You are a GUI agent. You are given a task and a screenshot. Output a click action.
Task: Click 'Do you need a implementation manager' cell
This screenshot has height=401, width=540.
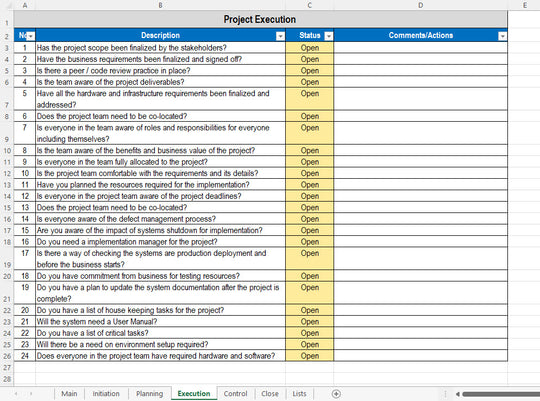coord(160,241)
